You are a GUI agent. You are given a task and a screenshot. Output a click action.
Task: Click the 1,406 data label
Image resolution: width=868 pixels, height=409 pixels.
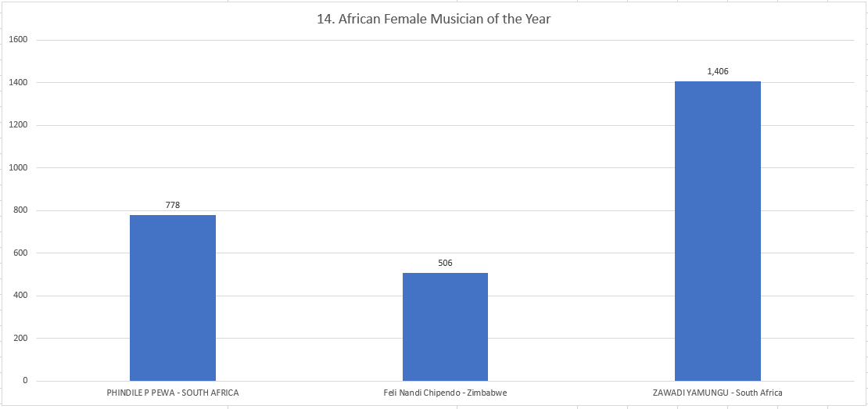tap(717, 71)
